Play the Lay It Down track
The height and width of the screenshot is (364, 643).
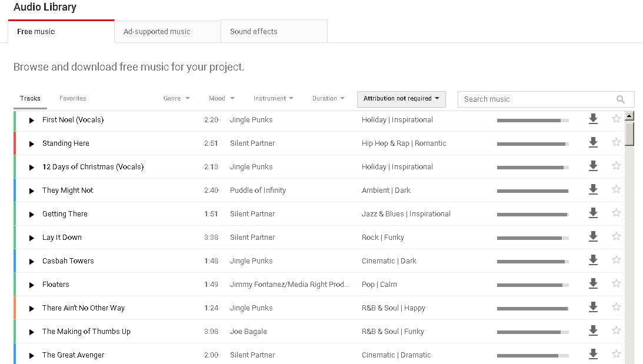pos(31,237)
